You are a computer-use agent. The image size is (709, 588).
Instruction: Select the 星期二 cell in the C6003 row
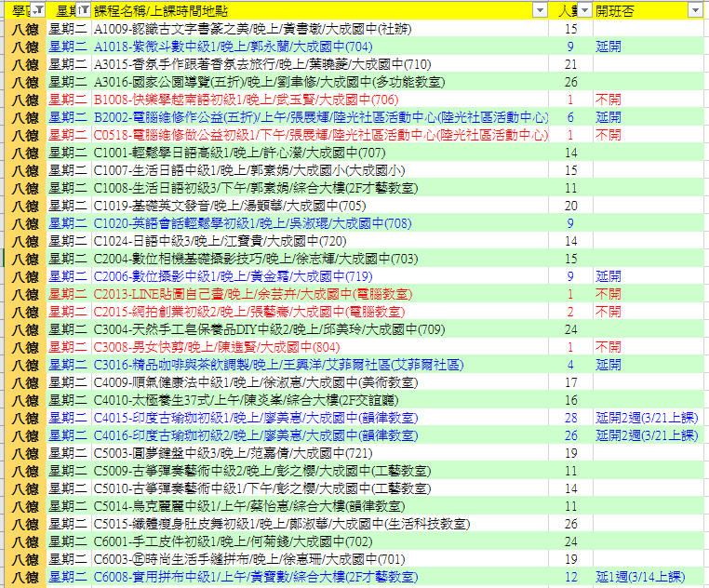click(68, 559)
